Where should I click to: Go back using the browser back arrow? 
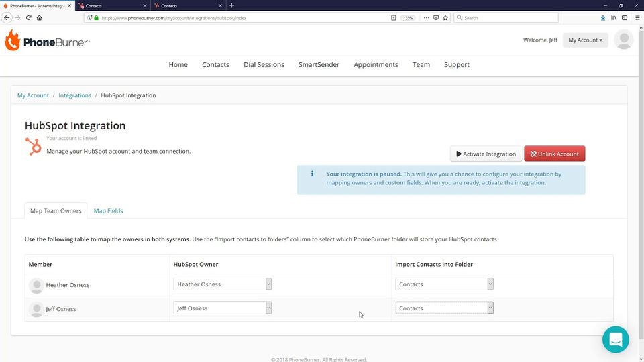click(x=7, y=17)
